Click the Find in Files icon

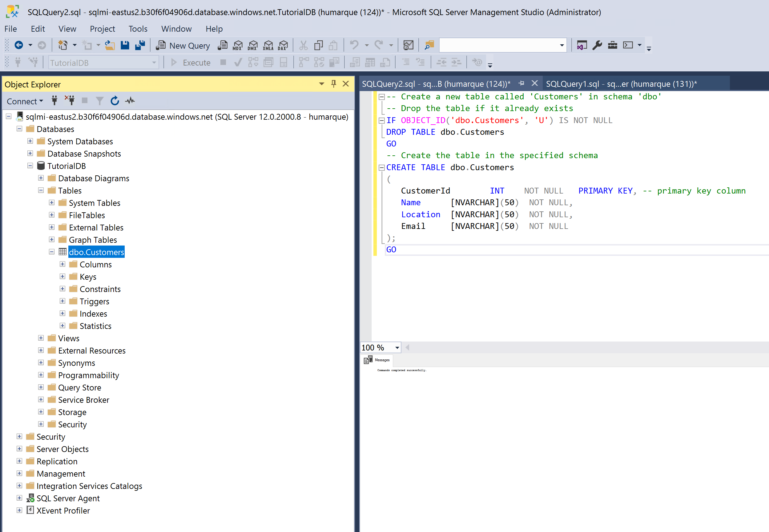(x=429, y=45)
